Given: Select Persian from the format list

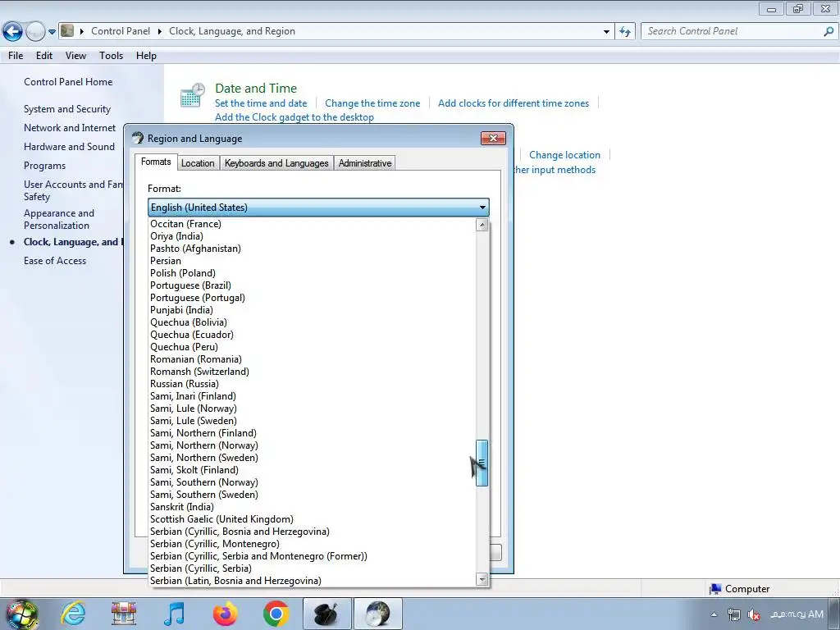Looking at the screenshot, I should [313, 261].
